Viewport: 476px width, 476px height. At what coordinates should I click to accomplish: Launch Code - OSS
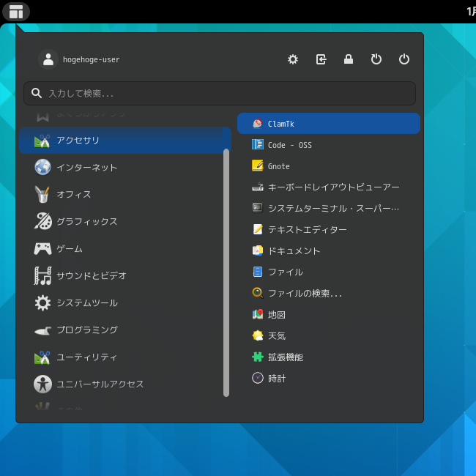(x=329, y=145)
